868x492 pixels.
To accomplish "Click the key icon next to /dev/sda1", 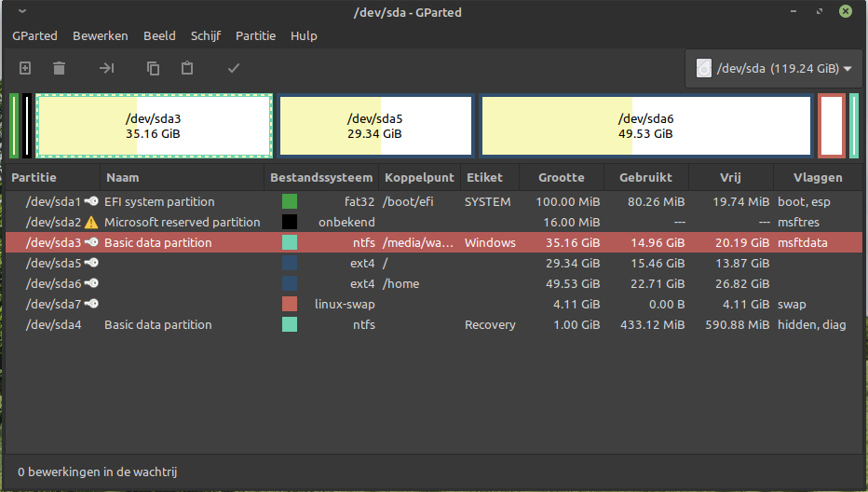I will point(90,202).
